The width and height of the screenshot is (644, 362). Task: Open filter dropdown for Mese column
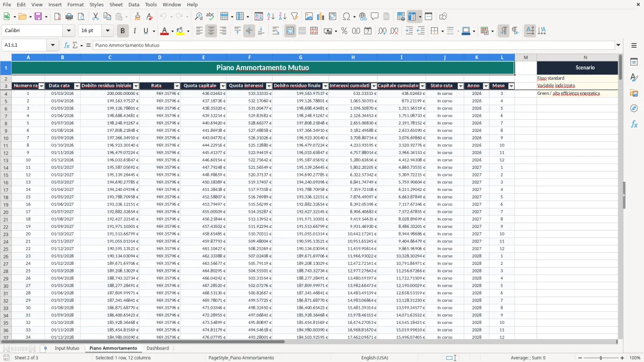[511, 86]
